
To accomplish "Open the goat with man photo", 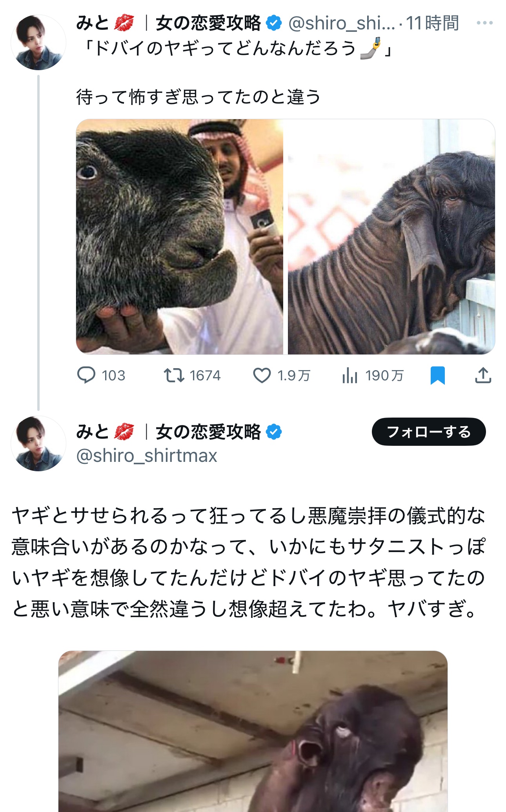I will [180, 237].
